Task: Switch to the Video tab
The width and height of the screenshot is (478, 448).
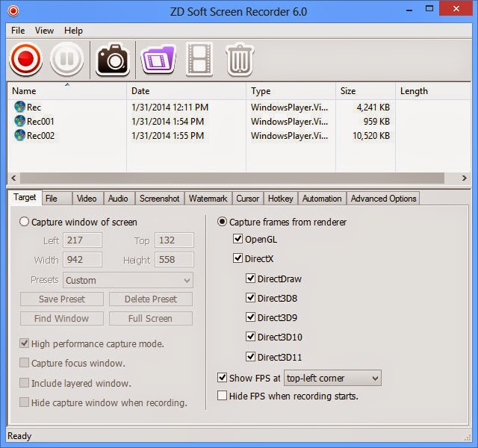Action: coord(88,199)
